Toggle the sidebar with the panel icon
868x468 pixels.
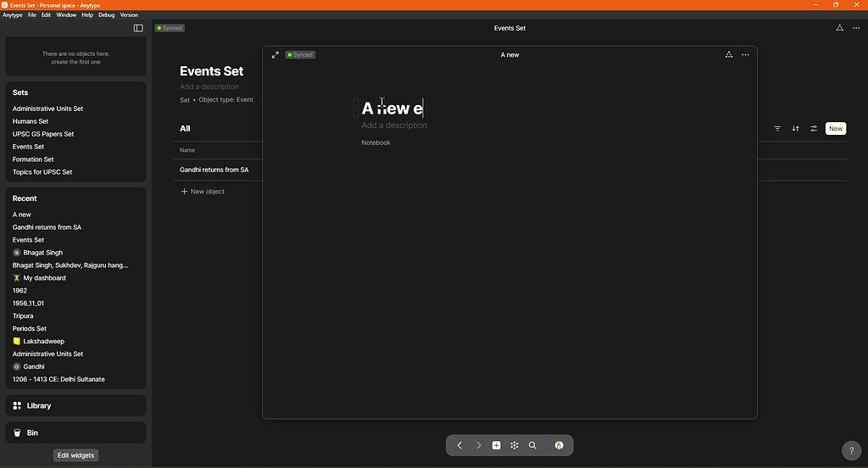click(x=138, y=28)
